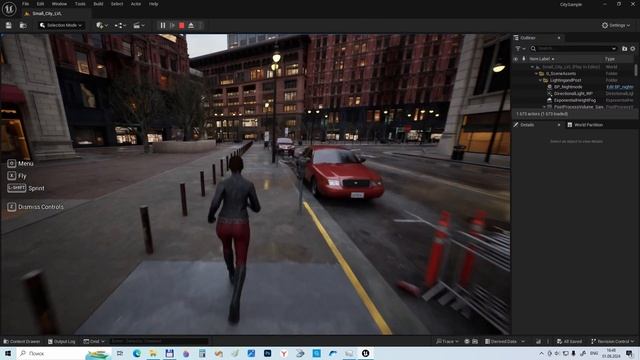Open the Cinematics dropdown in toolbar
Image resolution: width=640 pixels, height=360 pixels.
139,25
